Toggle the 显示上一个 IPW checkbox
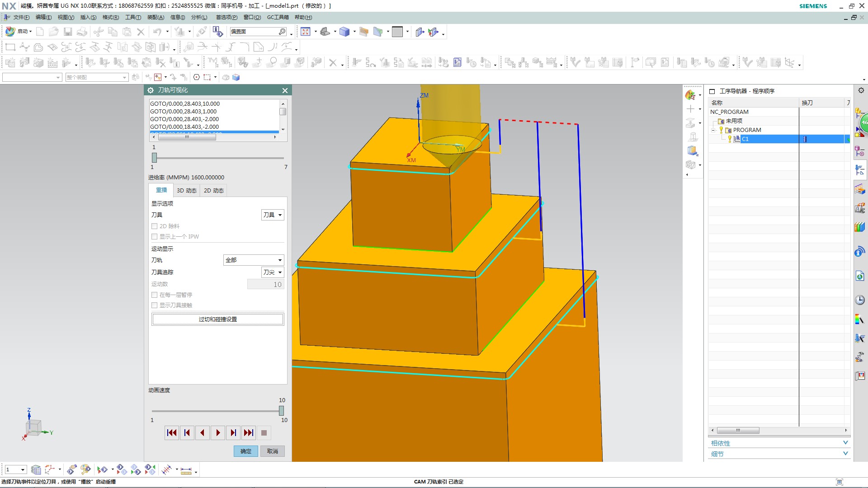The width and height of the screenshot is (868, 488). click(x=155, y=236)
